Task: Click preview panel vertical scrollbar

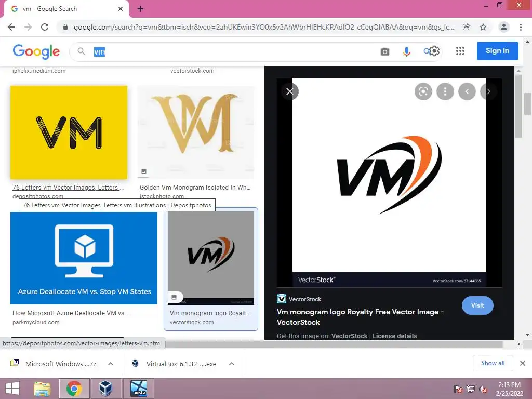Action: click(518, 106)
